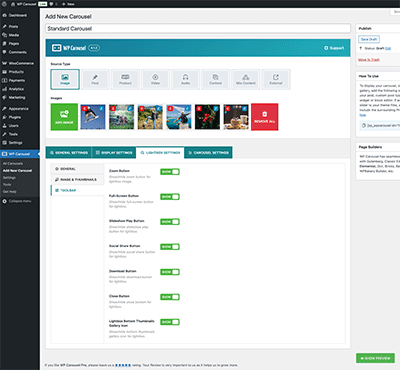This screenshot has width=400, height=370.
Task: Click the green Add Image tile
Action: tap(64, 117)
